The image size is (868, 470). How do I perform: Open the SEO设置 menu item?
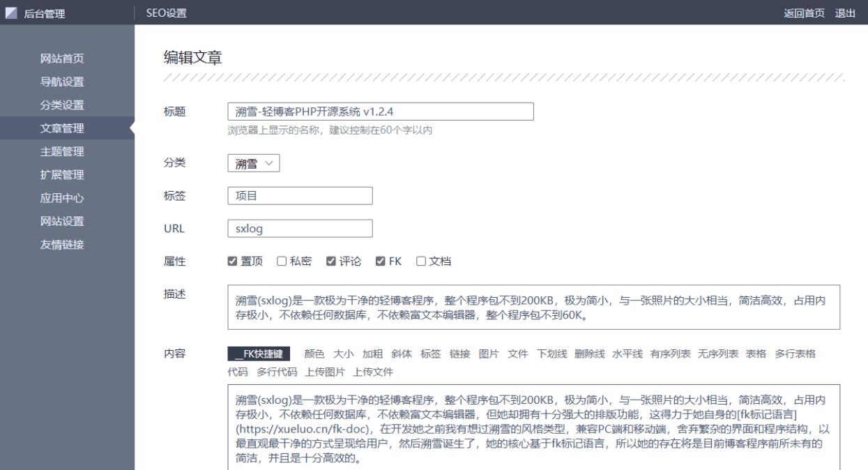click(166, 13)
